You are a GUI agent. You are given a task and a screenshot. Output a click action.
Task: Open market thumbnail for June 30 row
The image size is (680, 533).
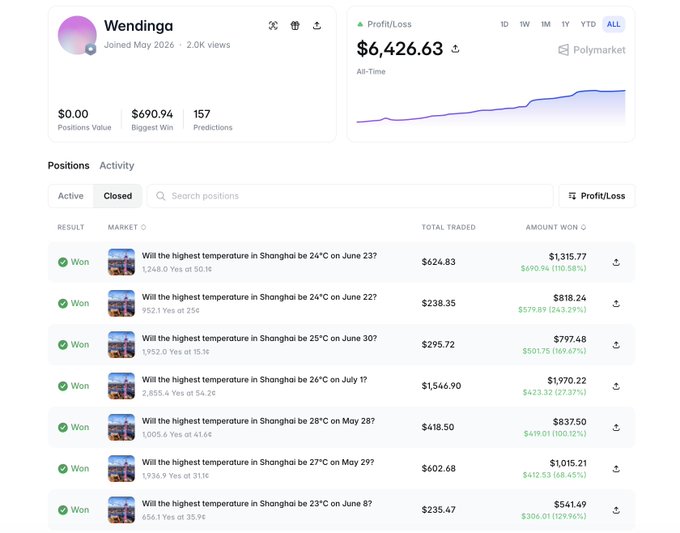121,345
